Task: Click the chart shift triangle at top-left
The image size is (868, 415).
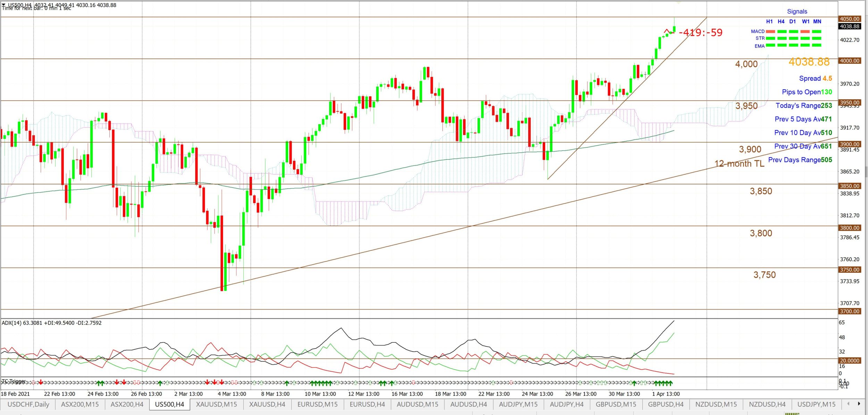Action: (x=4, y=5)
